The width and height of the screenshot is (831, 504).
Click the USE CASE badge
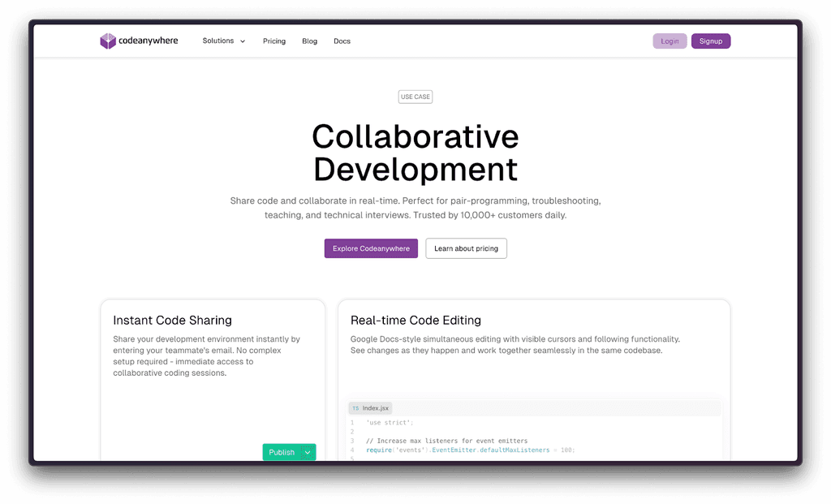click(x=415, y=97)
